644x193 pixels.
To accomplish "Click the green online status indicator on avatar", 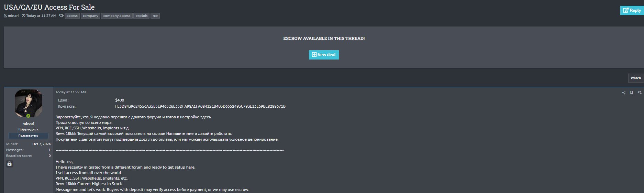I will [x=28, y=116].
